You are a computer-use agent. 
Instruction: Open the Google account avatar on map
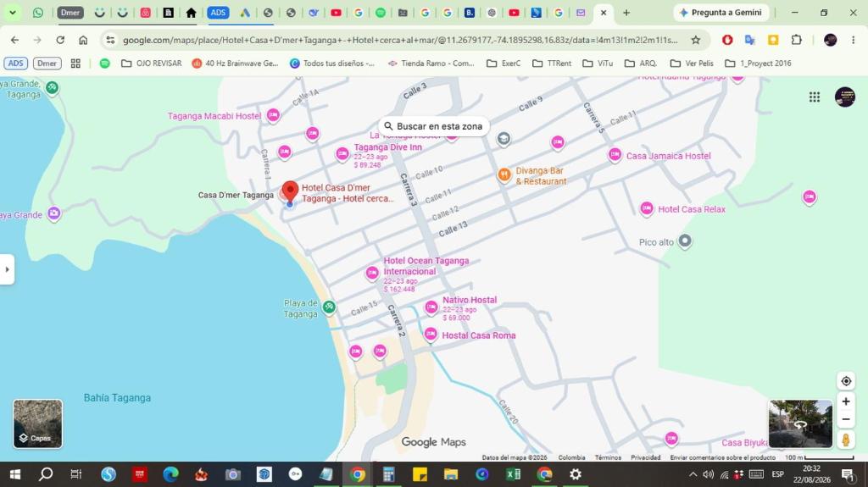click(845, 97)
